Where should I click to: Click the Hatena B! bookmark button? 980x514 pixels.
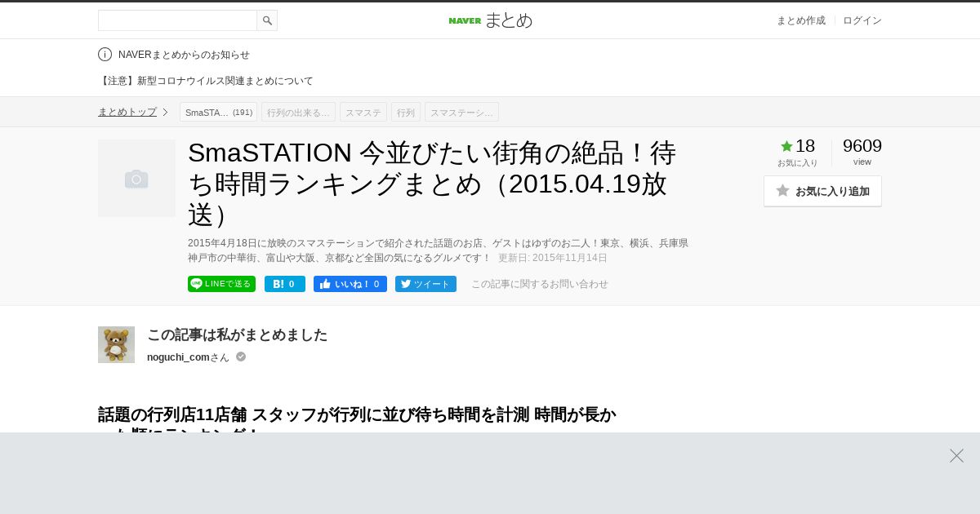coord(285,284)
